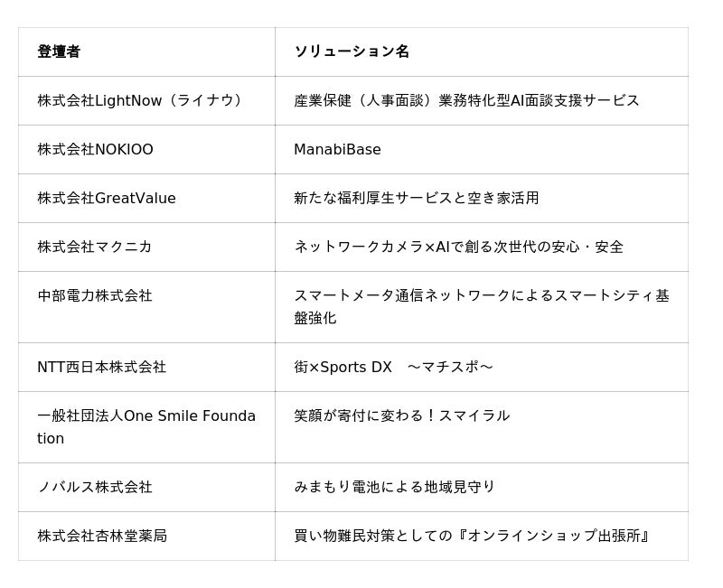Select the 株式会社NOKIOO cell
The height and width of the screenshot is (588, 723).
click(95, 149)
